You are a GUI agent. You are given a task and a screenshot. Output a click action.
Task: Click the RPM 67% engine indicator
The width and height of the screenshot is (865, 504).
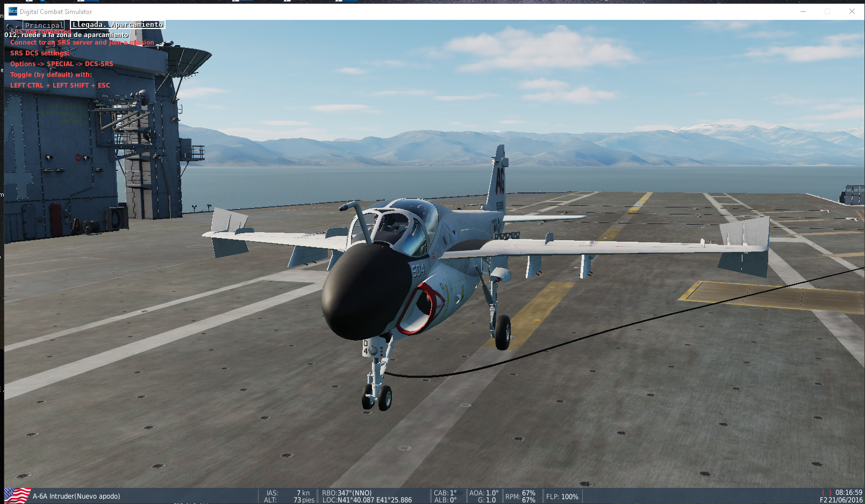(x=520, y=496)
